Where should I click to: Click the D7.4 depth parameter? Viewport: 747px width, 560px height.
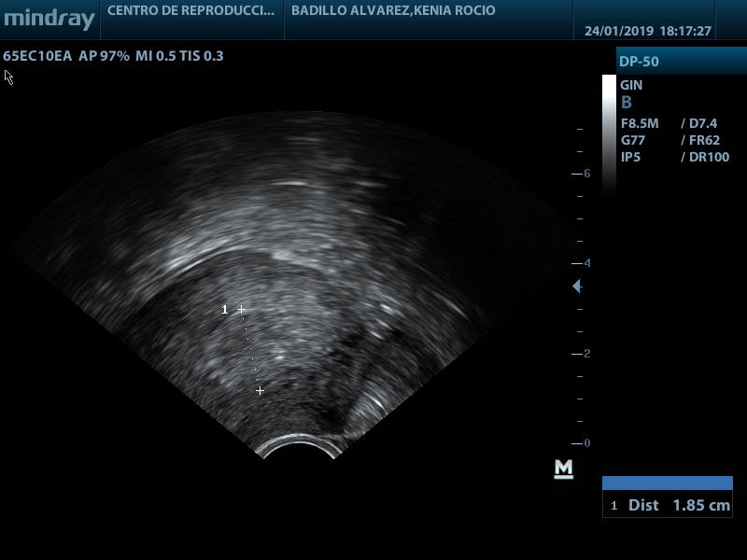click(x=703, y=123)
